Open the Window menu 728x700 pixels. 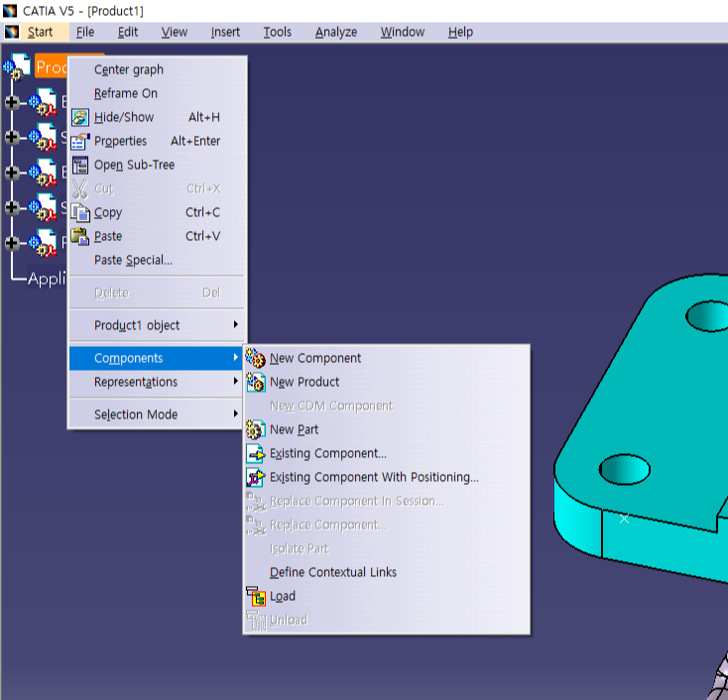point(403,32)
